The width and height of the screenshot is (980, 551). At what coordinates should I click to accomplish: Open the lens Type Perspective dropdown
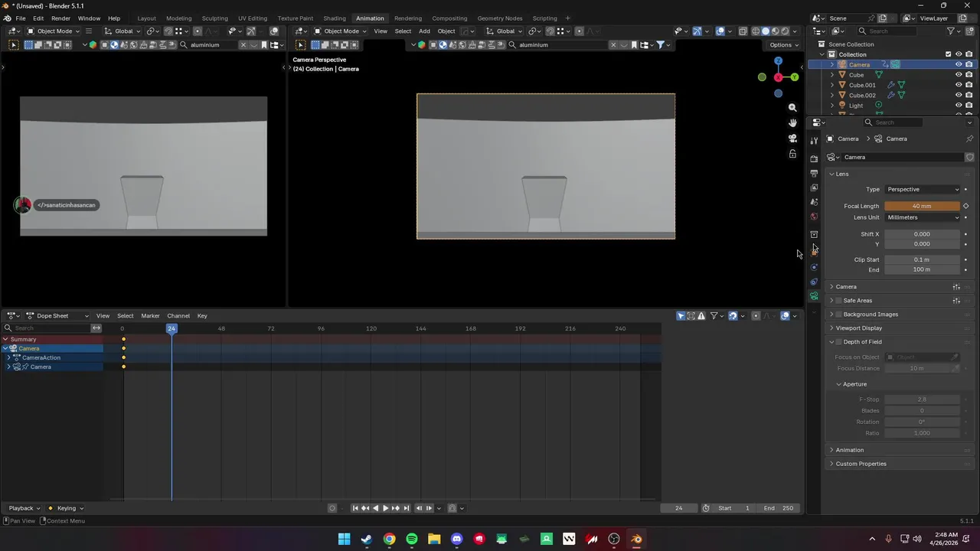(922, 189)
